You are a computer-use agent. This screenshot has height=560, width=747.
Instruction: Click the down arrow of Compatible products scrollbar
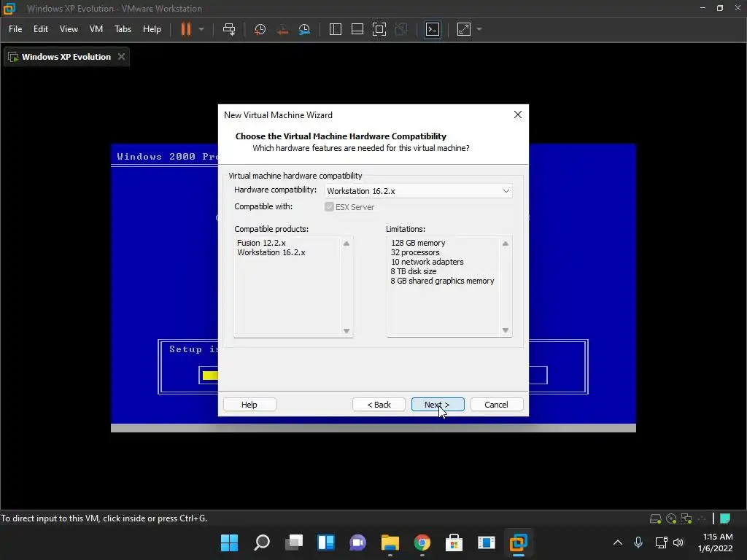point(347,331)
